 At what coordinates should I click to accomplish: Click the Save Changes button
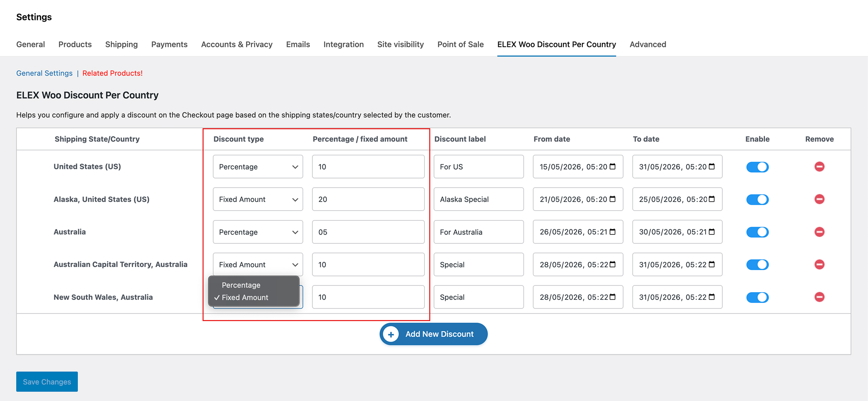(x=47, y=382)
